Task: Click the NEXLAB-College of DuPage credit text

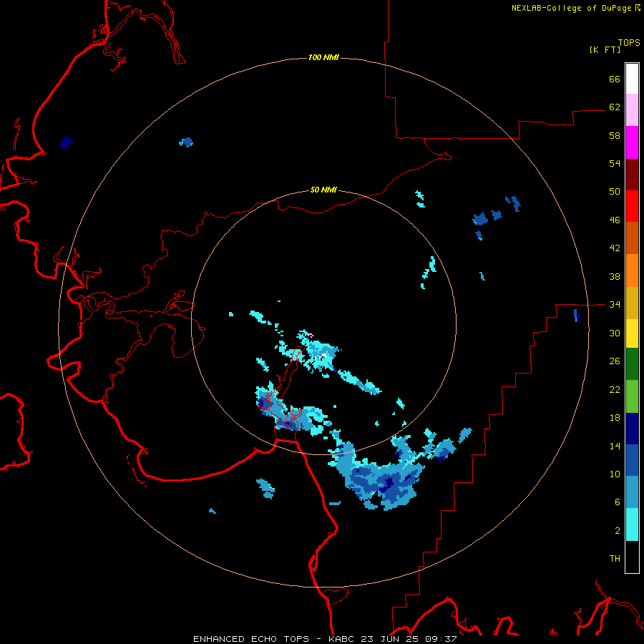Action: 571,8
